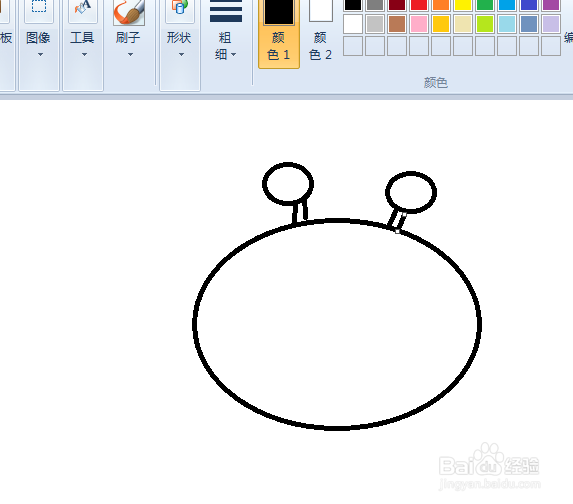573x504 pixels.
Task: Pick the pink color swatch
Action: [419, 24]
